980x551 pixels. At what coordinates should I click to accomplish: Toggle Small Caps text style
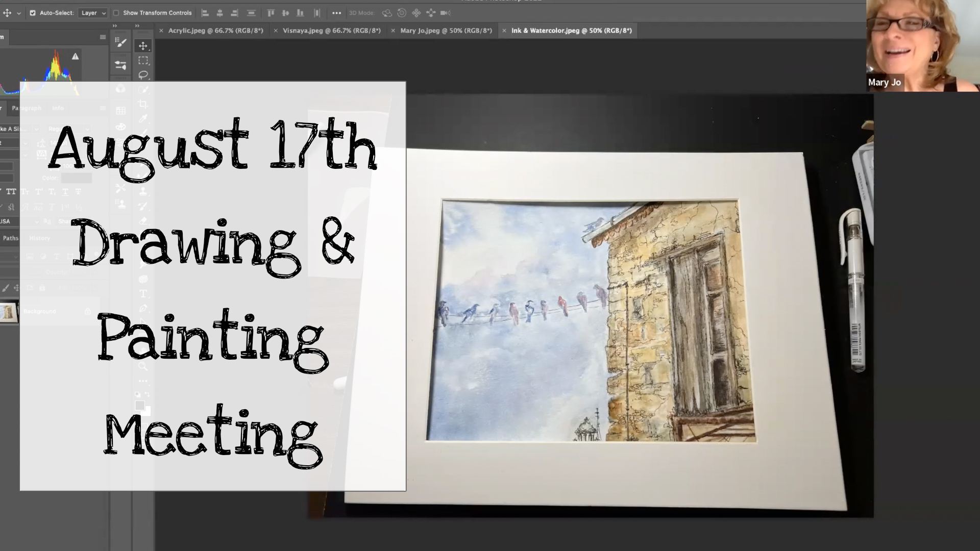pyautogui.click(x=25, y=192)
